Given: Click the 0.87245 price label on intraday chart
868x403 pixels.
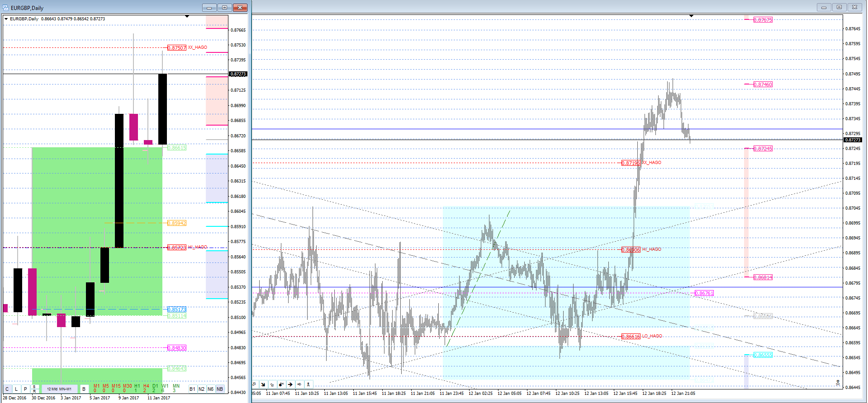Looking at the screenshot, I should click(x=763, y=149).
